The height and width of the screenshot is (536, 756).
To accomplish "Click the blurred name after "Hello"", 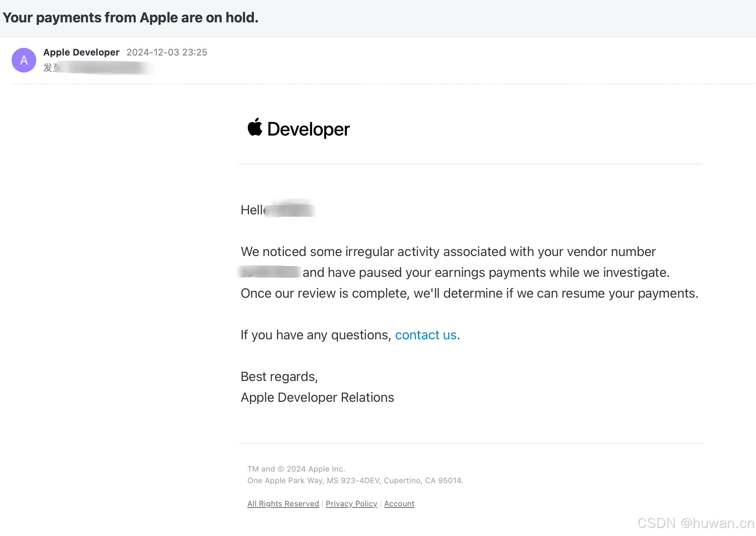I will (x=291, y=210).
